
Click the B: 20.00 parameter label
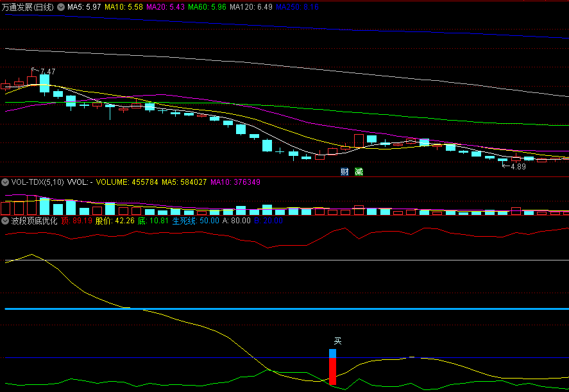click(268, 221)
